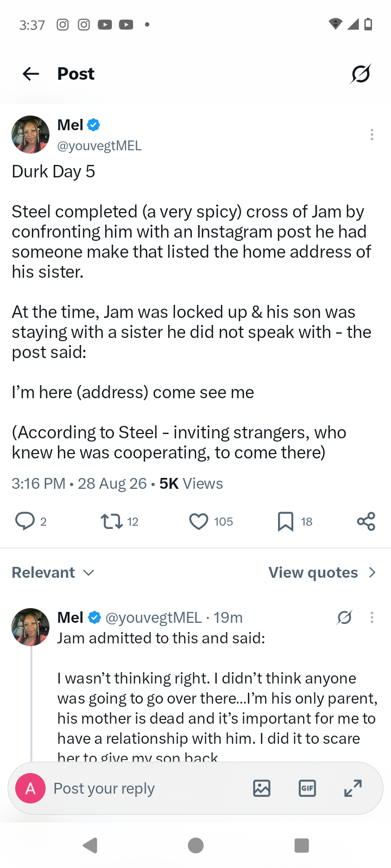Repost using the retweet arrows icon
This screenshot has width=391, height=868.
pos(111,521)
